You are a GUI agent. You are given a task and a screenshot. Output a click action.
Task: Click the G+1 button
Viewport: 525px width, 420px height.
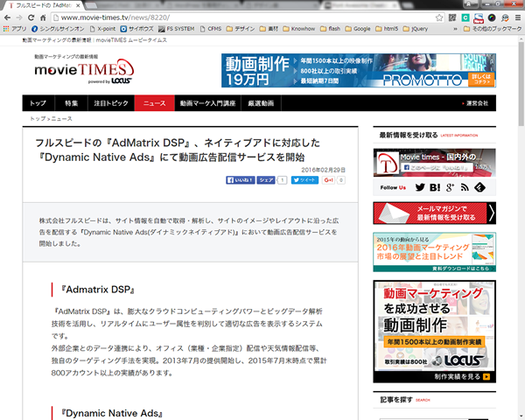[x=328, y=180]
